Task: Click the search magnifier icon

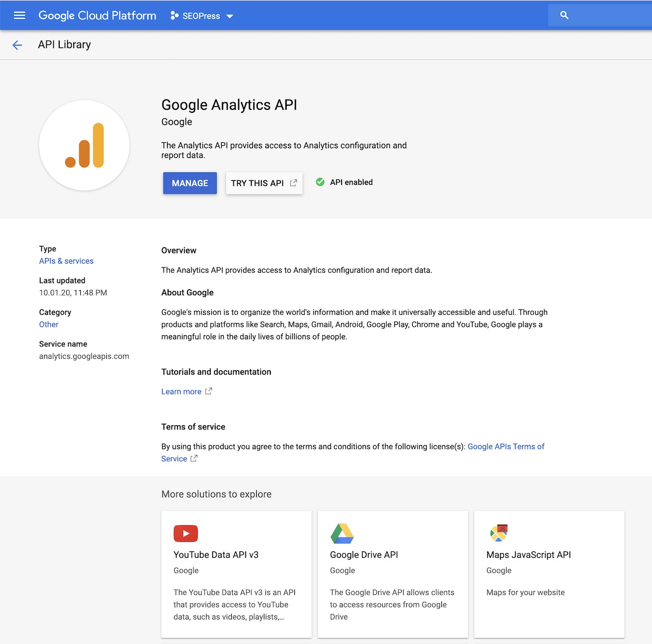Action: [x=564, y=16]
